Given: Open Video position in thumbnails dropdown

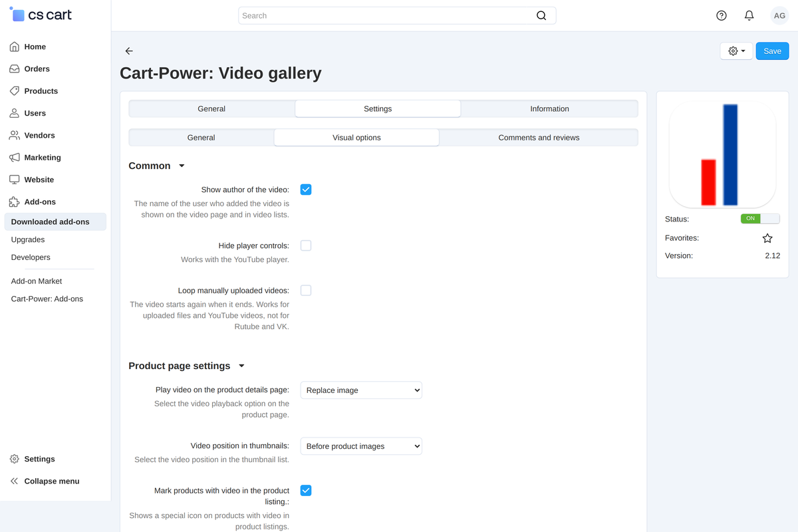Looking at the screenshot, I should (361, 446).
